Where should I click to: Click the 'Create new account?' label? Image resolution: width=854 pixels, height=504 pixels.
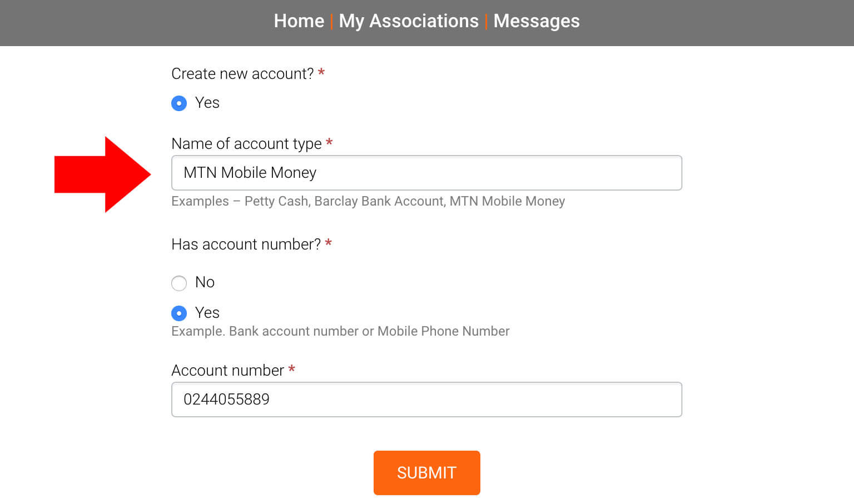242,74
